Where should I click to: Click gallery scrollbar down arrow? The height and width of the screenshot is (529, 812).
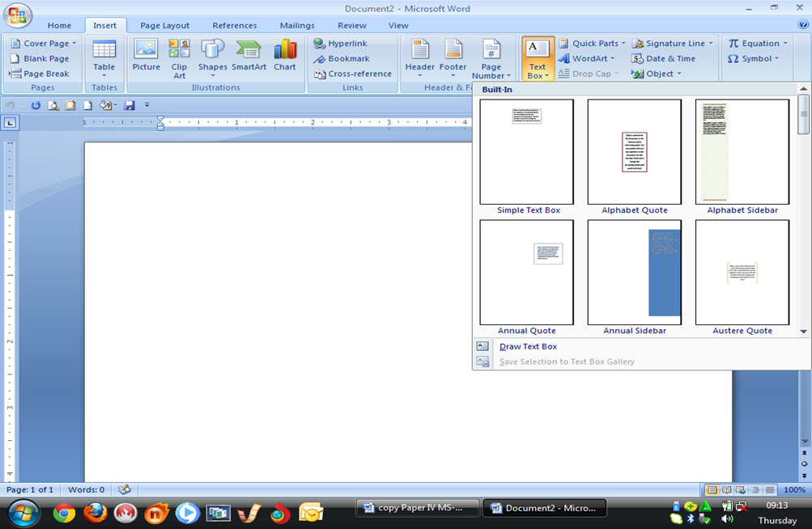click(804, 332)
